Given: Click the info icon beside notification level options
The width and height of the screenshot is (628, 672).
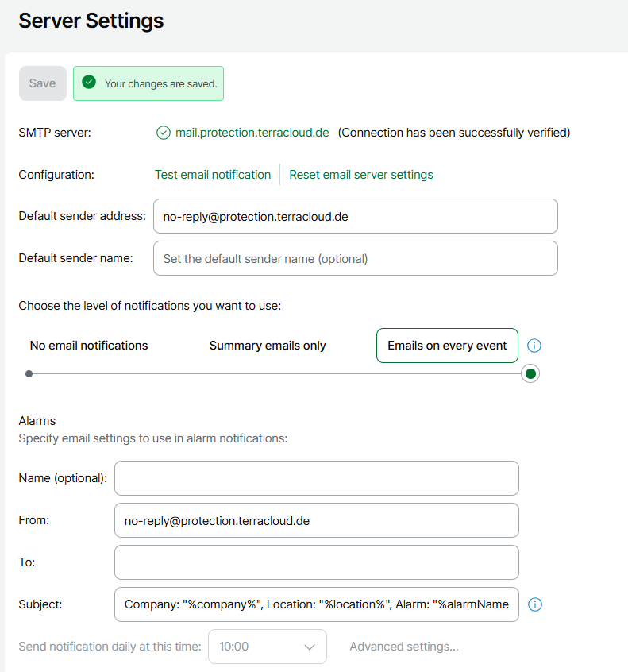Looking at the screenshot, I should pyautogui.click(x=534, y=346).
